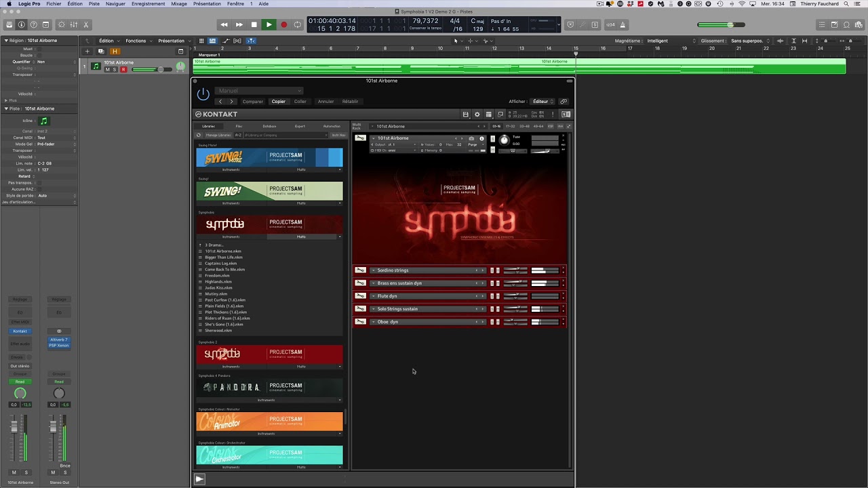The width and height of the screenshot is (868, 488).
Task: Toggle Kontakt workspace layout icon
Action: click(x=488, y=115)
